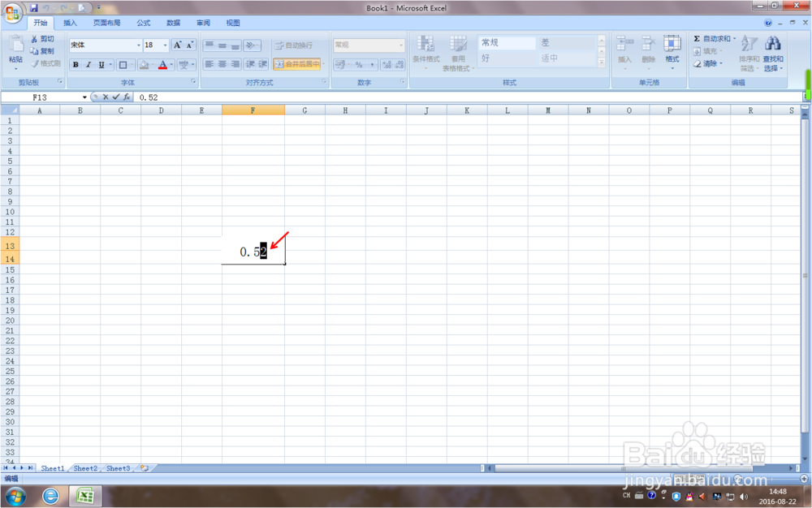
Task: Open 排序和筛选 sort and filter
Action: point(749,53)
